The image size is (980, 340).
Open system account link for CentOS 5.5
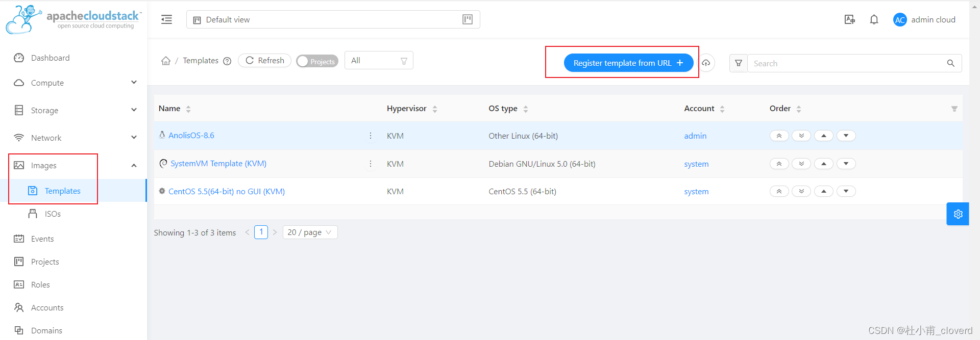(696, 192)
